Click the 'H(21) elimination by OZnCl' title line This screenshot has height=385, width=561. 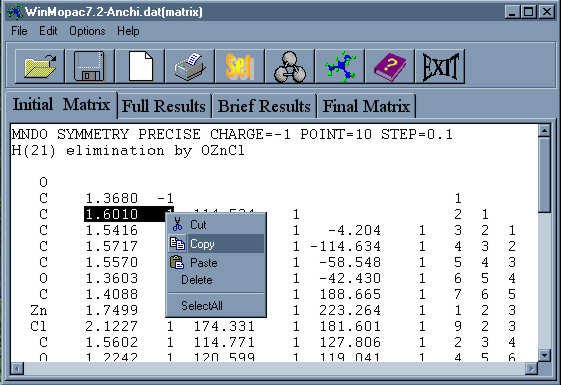(x=128, y=151)
